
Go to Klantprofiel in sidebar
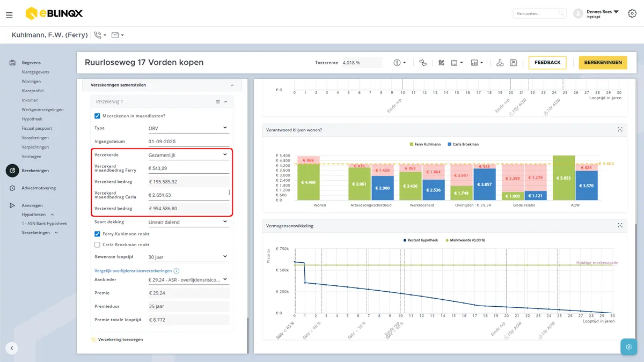[x=33, y=91]
